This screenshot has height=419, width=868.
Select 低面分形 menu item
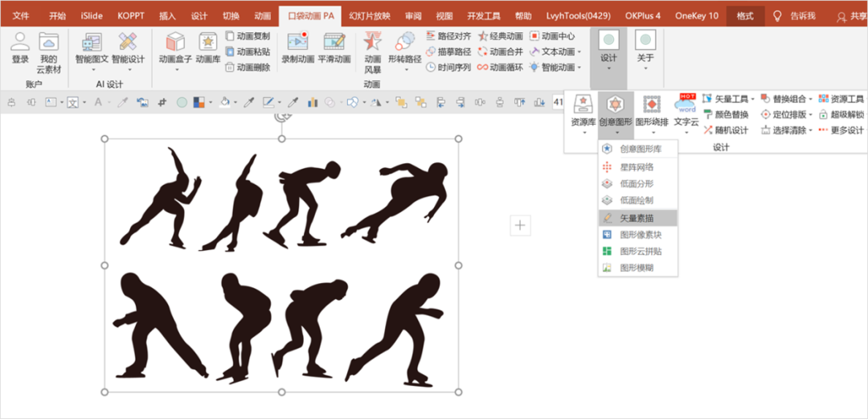click(638, 183)
